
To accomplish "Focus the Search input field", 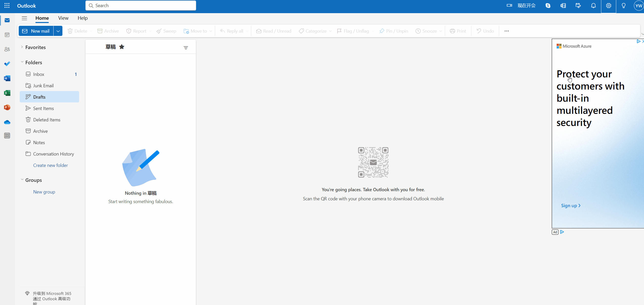I will (141, 6).
